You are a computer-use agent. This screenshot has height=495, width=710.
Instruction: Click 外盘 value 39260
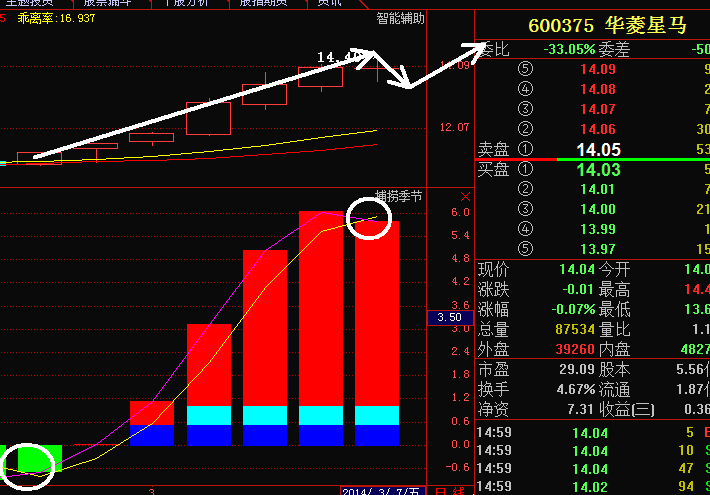pos(575,349)
